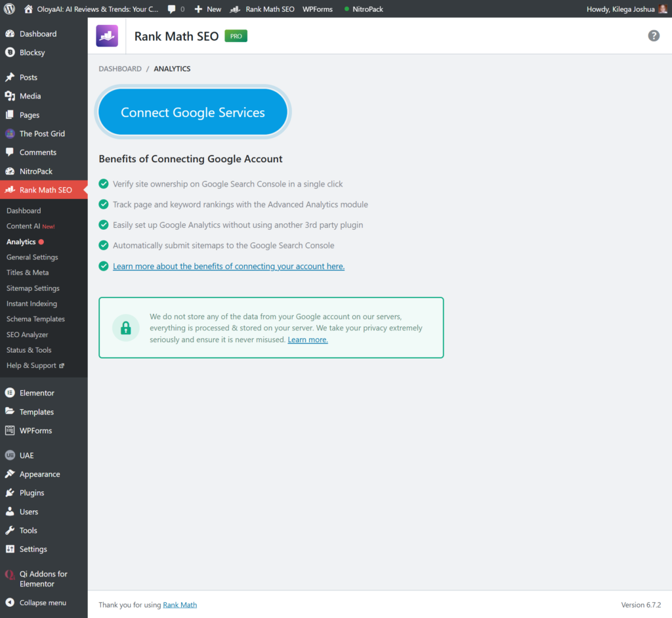This screenshot has width=672, height=618.
Task: Click the OloyaAI site name in admin bar
Action: coord(98,9)
